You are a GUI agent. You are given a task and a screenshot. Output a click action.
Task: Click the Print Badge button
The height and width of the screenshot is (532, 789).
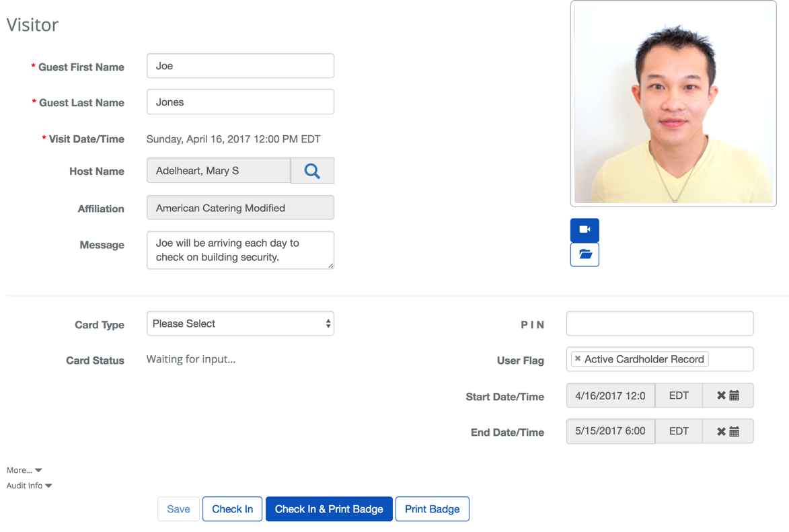[x=432, y=509]
